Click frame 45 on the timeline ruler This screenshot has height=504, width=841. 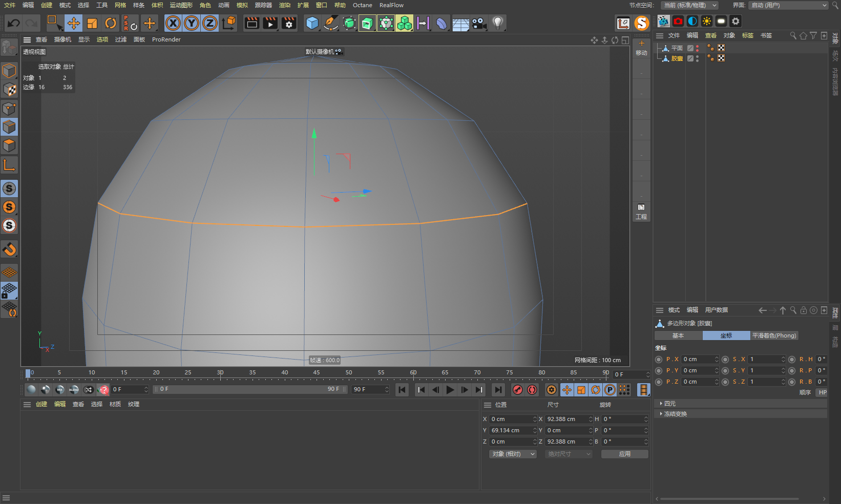pyautogui.click(x=317, y=373)
